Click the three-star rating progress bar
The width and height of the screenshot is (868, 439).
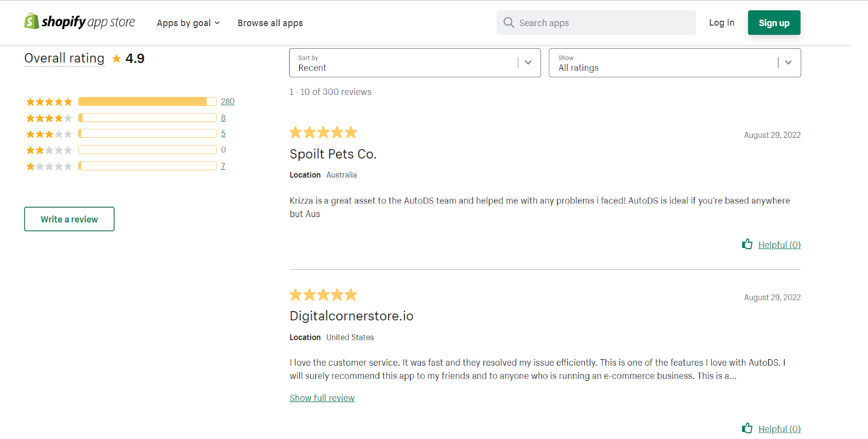click(x=148, y=133)
